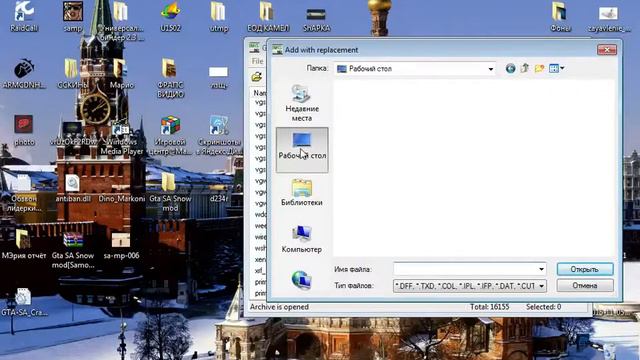
Task: Click the Selected: 0 status entry
Action: click(x=543, y=307)
